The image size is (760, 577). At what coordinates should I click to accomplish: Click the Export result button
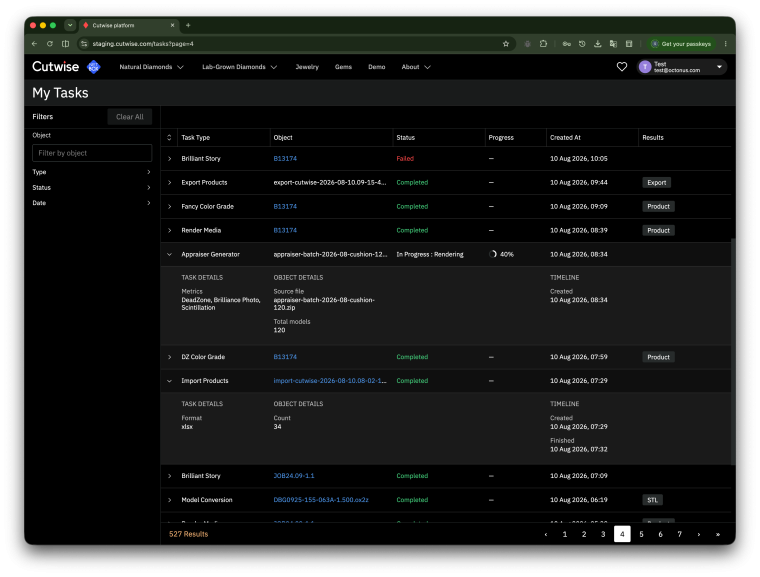click(x=657, y=183)
